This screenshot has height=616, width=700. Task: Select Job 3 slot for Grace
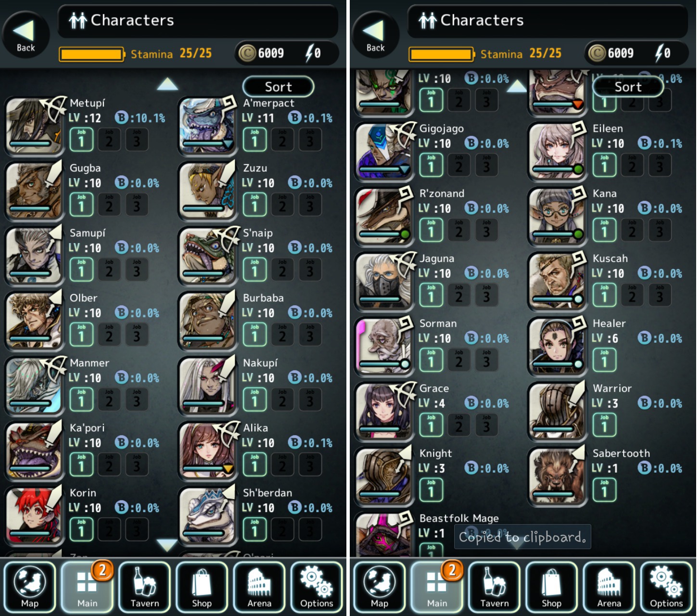pos(486,425)
